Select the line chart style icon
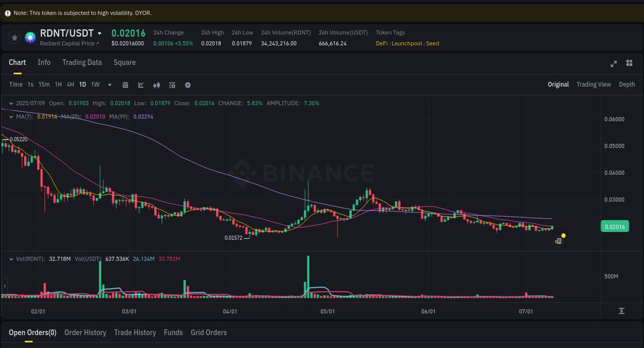Image resolution: width=644 pixels, height=348 pixels. click(x=141, y=85)
